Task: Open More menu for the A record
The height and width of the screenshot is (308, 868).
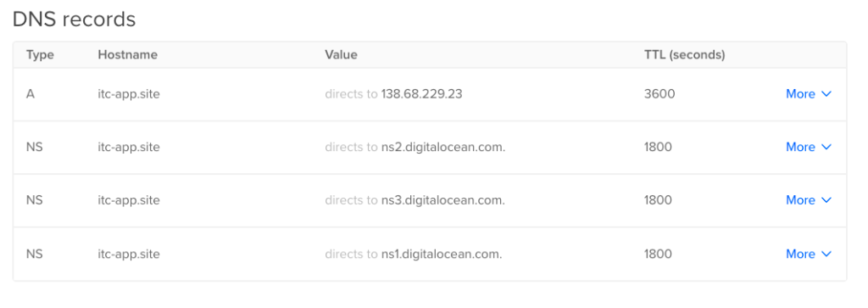Action: pyautogui.click(x=808, y=94)
